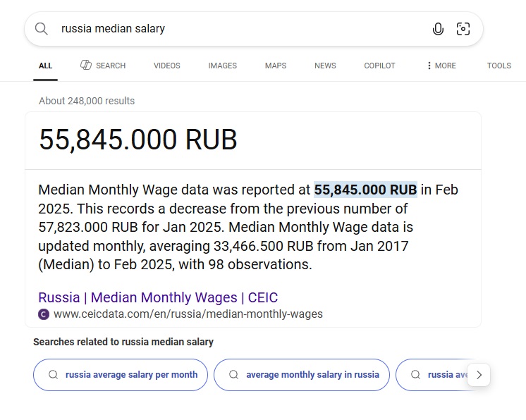The image size is (526, 420).
Task: Click into the search query field
Action: pos(242,29)
